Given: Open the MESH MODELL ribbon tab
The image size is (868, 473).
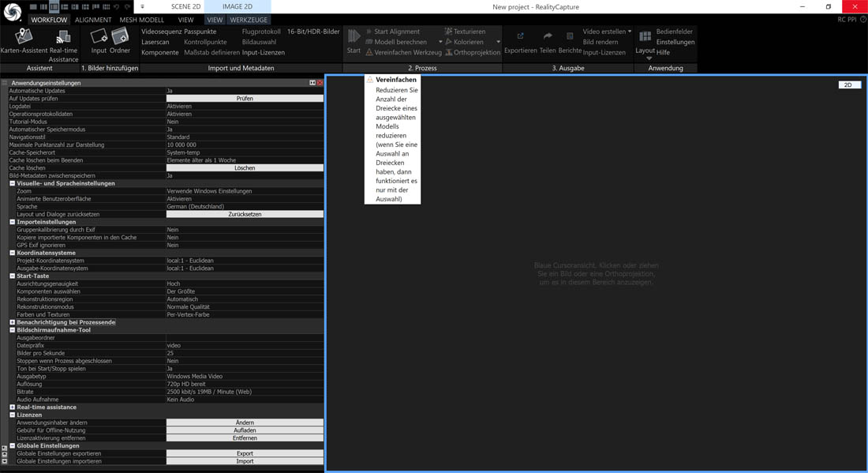Looking at the screenshot, I should tap(142, 20).
